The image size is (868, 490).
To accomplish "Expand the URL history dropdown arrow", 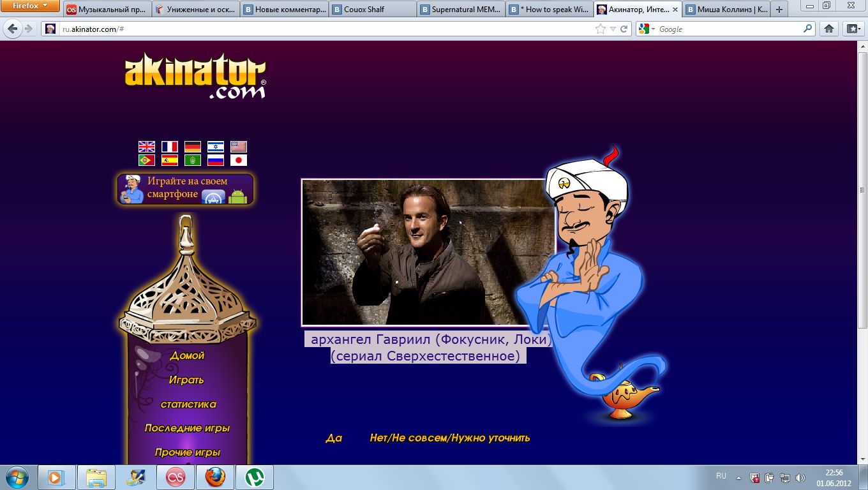I will [613, 29].
